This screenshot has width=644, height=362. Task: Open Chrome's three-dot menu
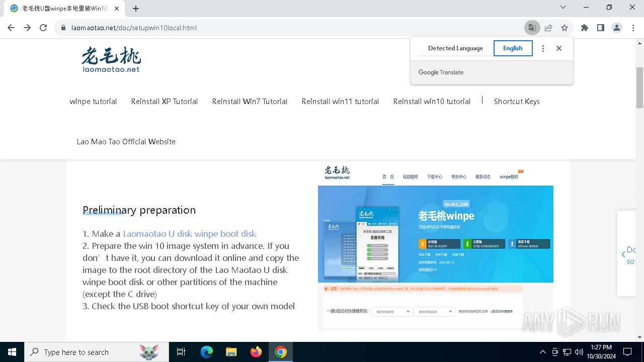[633, 28]
